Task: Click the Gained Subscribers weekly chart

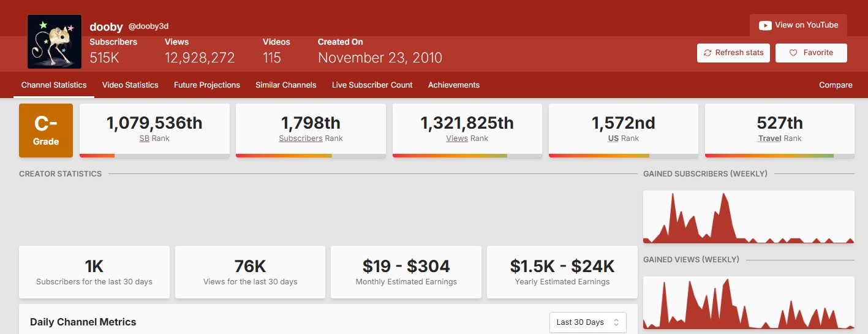Action: pyautogui.click(x=749, y=217)
